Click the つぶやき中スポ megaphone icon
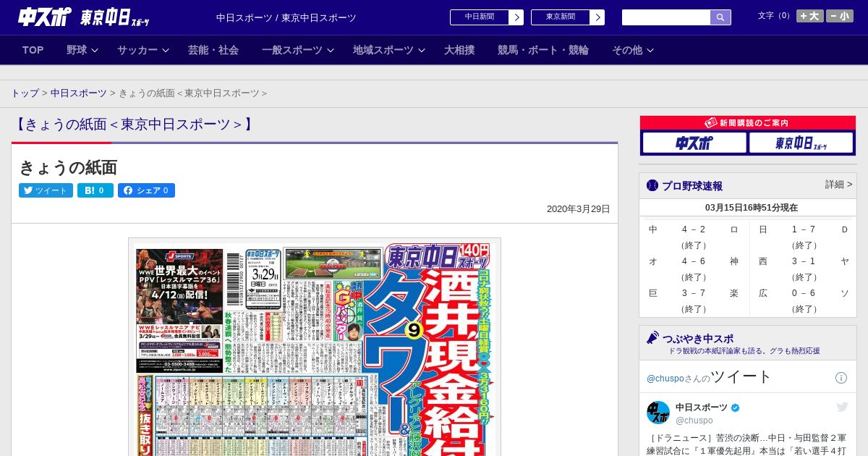This screenshot has height=456, width=868. [x=652, y=338]
